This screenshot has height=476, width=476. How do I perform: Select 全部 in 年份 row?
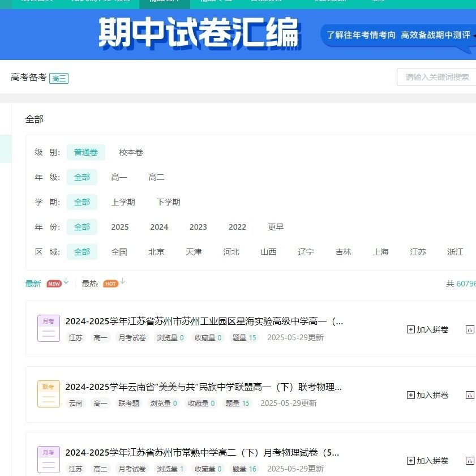click(82, 227)
